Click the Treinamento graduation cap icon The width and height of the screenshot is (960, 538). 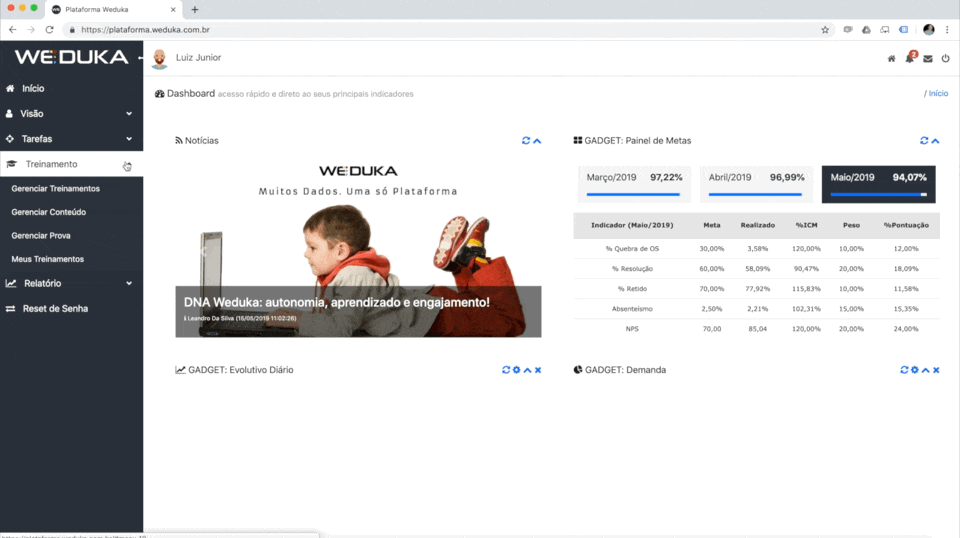(12, 164)
